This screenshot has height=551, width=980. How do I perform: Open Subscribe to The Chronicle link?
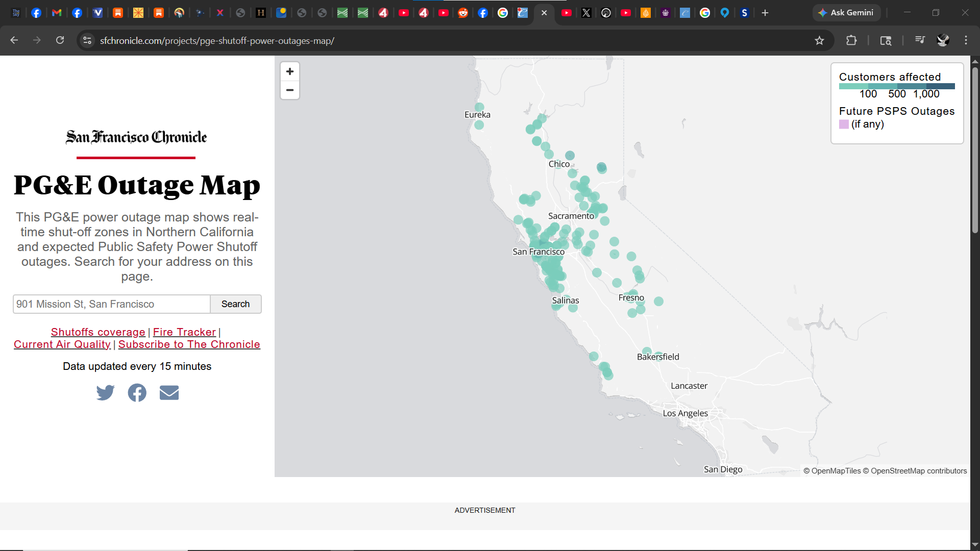tap(189, 344)
